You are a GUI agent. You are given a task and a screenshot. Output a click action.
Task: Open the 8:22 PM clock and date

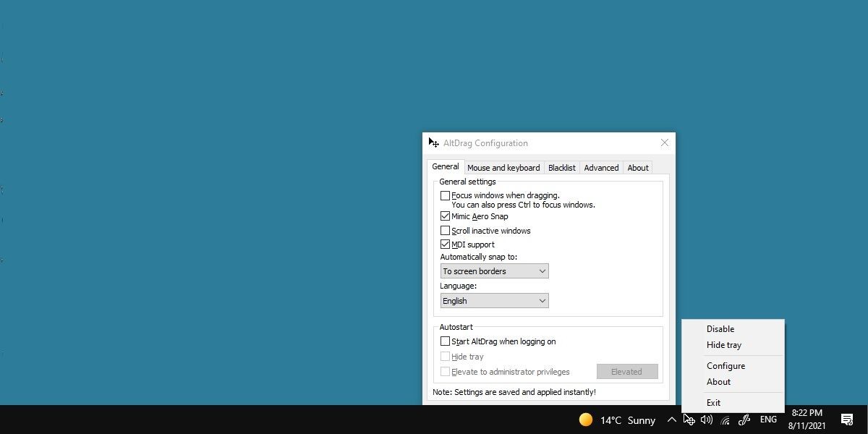pos(807,420)
